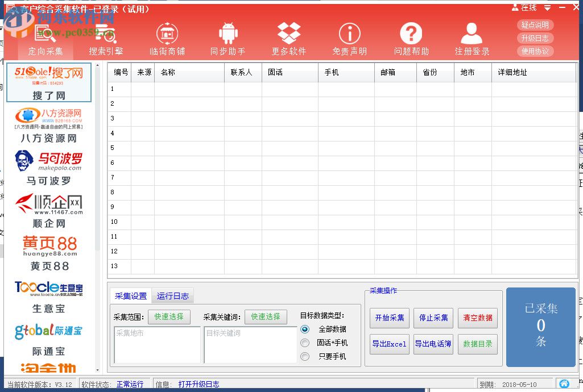Open 快速选择 for 采集关键词

point(266,317)
